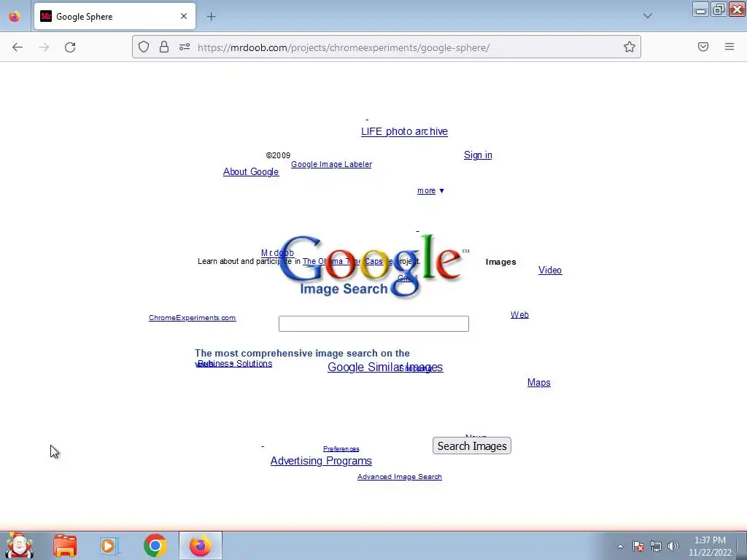This screenshot has height=560, width=747.
Task: List all tabs dropdown arrow
Action: click(648, 16)
